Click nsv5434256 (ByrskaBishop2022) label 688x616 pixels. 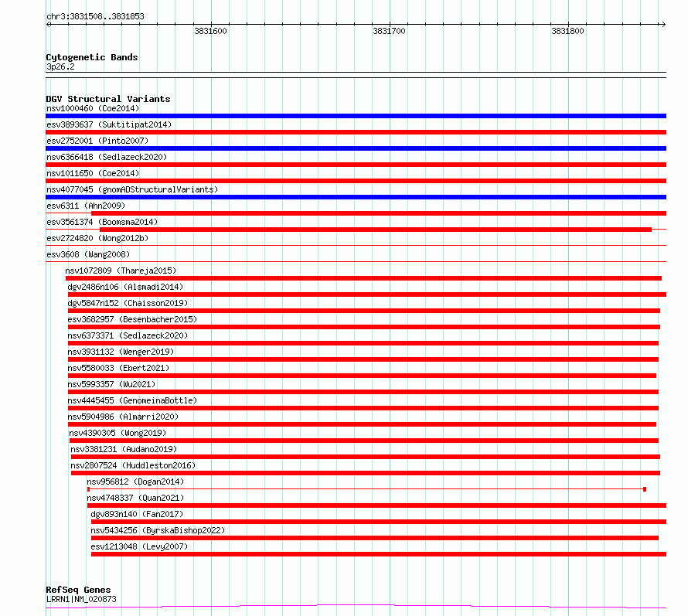click(158, 530)
